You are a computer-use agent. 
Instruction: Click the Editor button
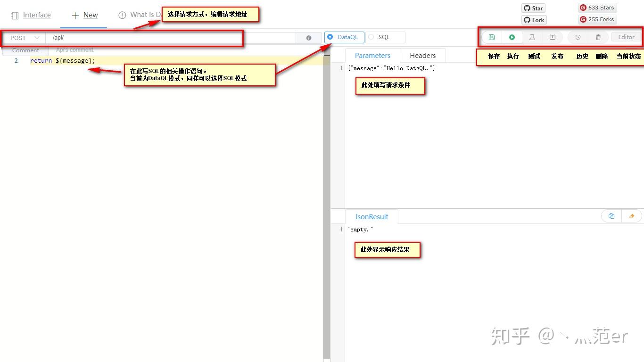(626, 37)
